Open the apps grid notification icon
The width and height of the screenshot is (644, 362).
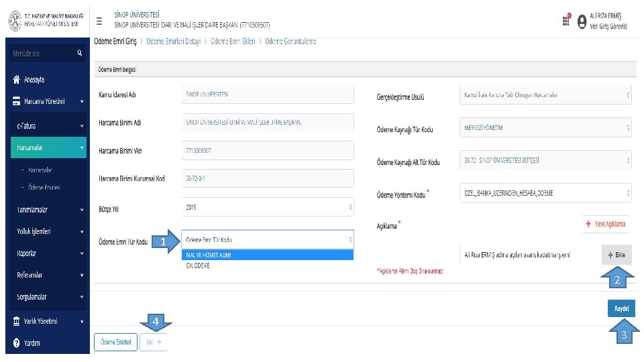click(x=566, y=19)
